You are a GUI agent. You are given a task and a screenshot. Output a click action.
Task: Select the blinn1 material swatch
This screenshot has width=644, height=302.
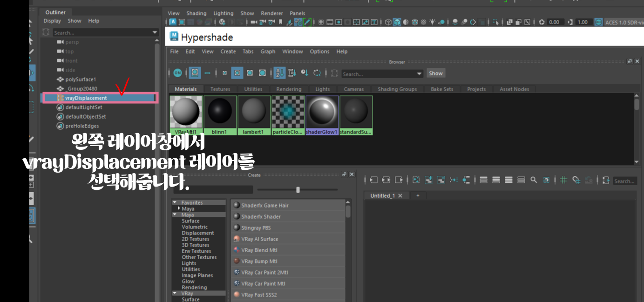220,115
